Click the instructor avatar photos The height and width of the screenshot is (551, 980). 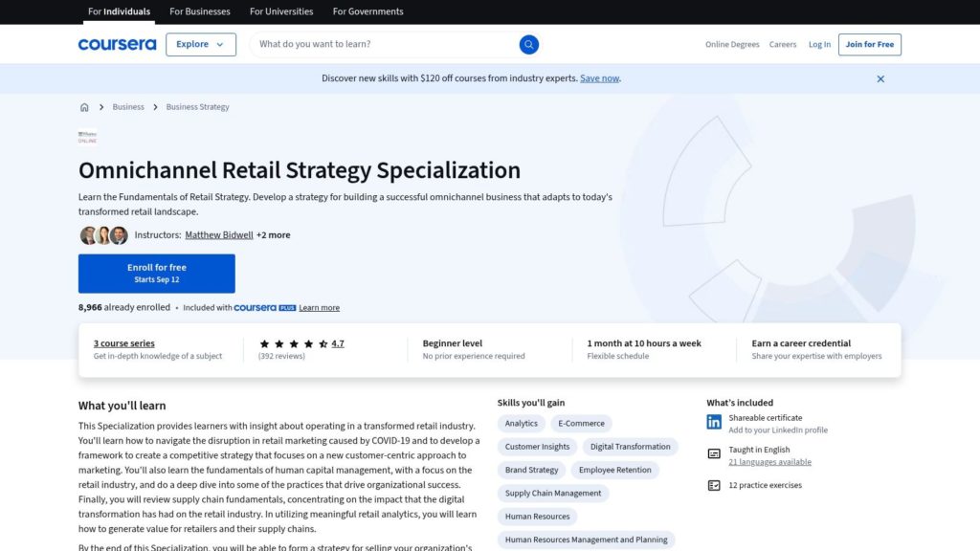(x=103, y=235)
